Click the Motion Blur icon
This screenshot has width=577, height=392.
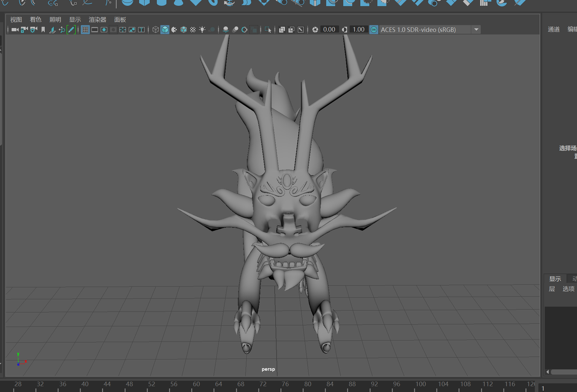coord(235,30)
